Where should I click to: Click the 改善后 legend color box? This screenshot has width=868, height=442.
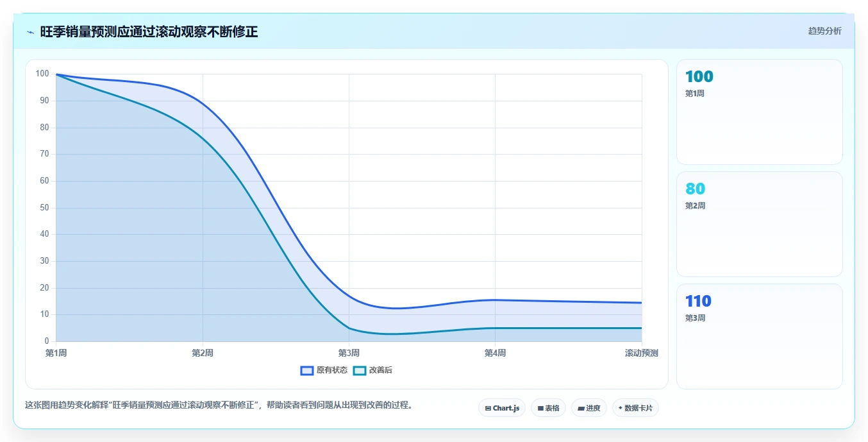coord(360,370)
